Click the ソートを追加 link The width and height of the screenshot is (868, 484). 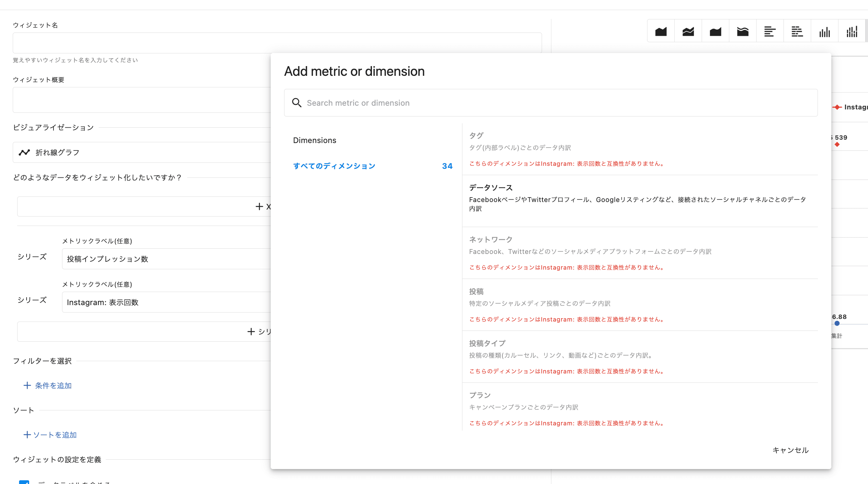[x=50, y=435]
